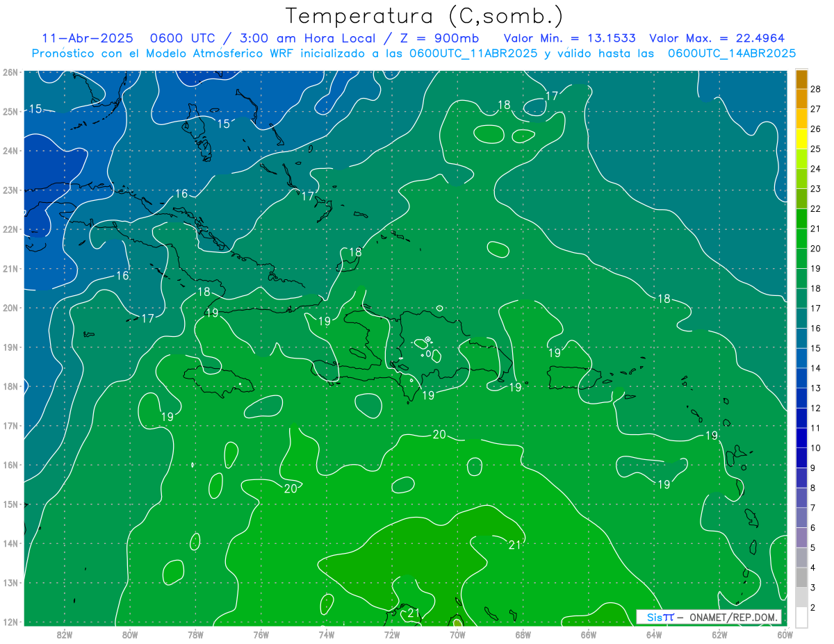Viewport: 834px width, 644px height.
Task: Click the color scale label "6"
Action: click(x=813, y=528)
